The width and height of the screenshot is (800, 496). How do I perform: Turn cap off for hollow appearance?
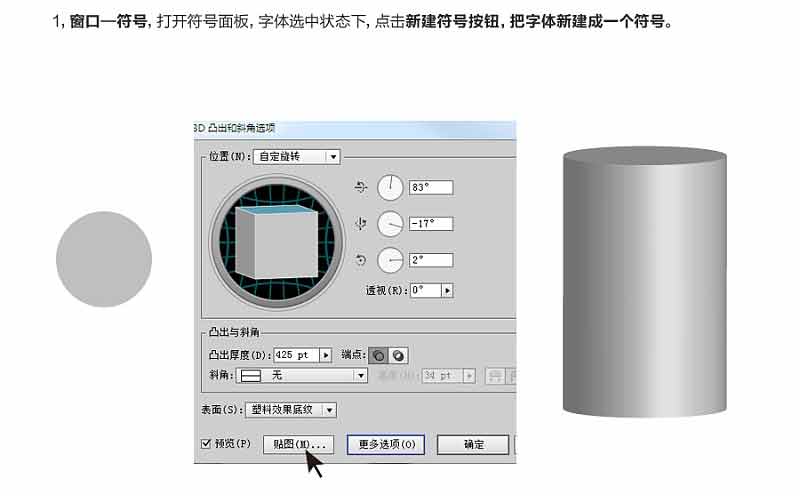(x=398, y=355)
